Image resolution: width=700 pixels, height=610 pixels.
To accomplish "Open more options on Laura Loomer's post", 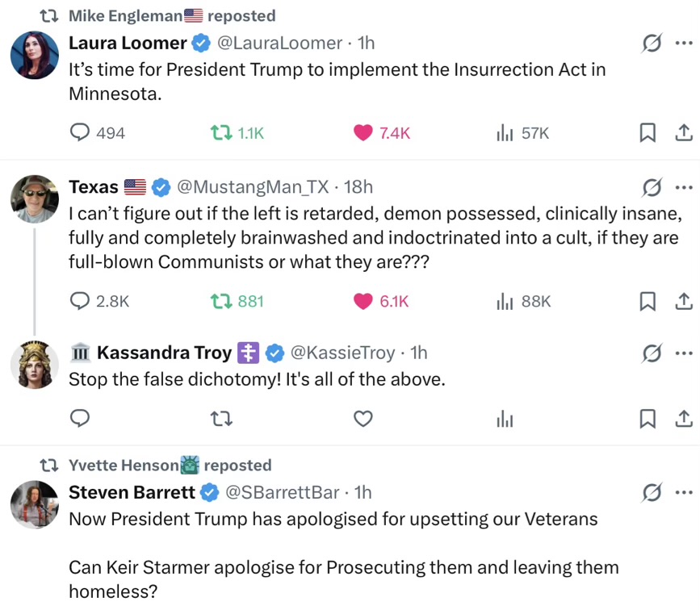I will pyautogui.click(x=684, y=43).
